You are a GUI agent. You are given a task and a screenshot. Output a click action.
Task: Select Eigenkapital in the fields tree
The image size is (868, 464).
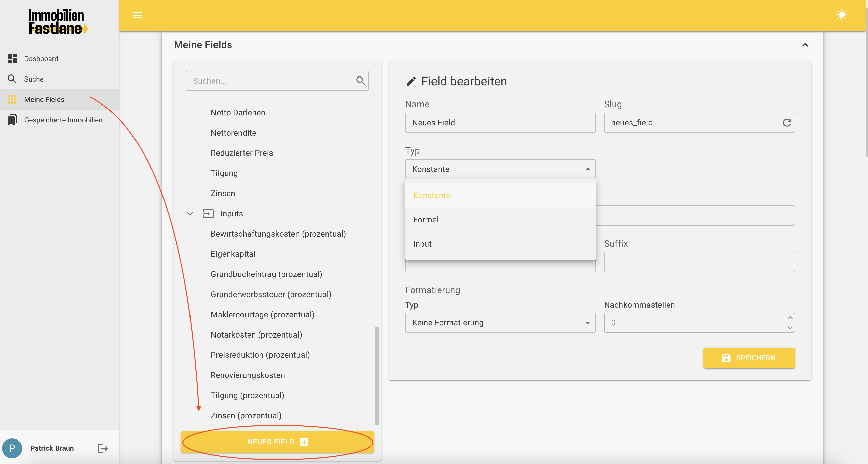point(233,254)
